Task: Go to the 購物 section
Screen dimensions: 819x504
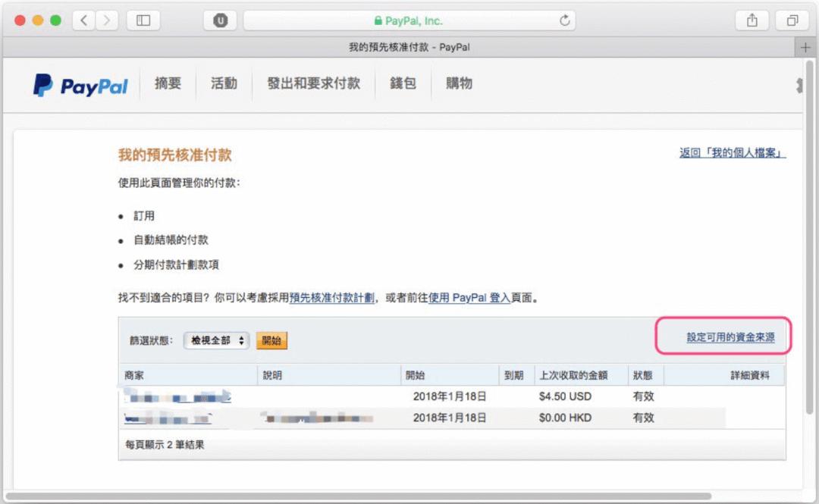Action: [458, 84]
